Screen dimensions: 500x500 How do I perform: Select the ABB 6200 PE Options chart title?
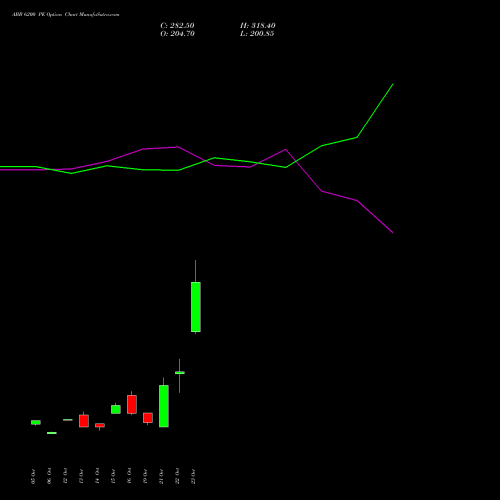(66, 15)
